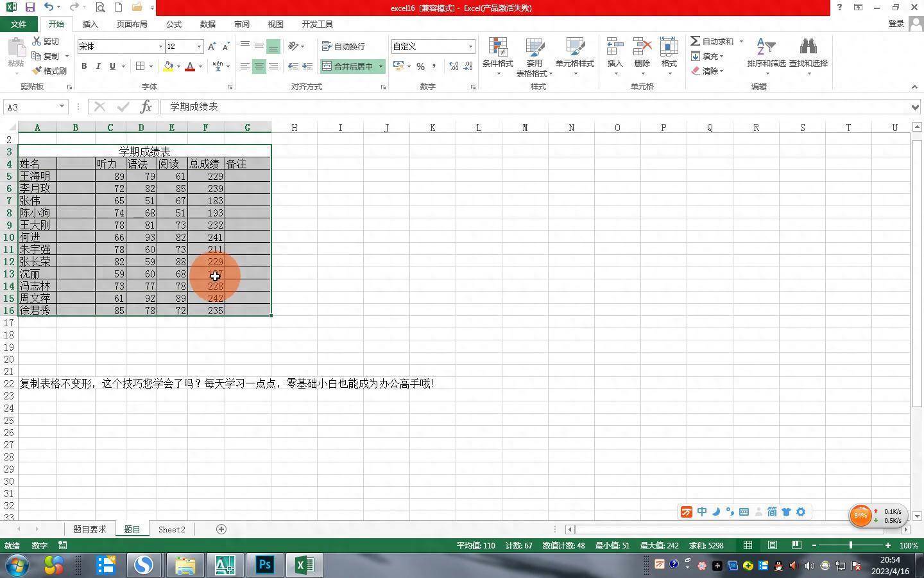The height and width of the screenshot is (578, 924).
Task: Toggle Wrap Text (自动换行)
Action: (x=343, y=46)
